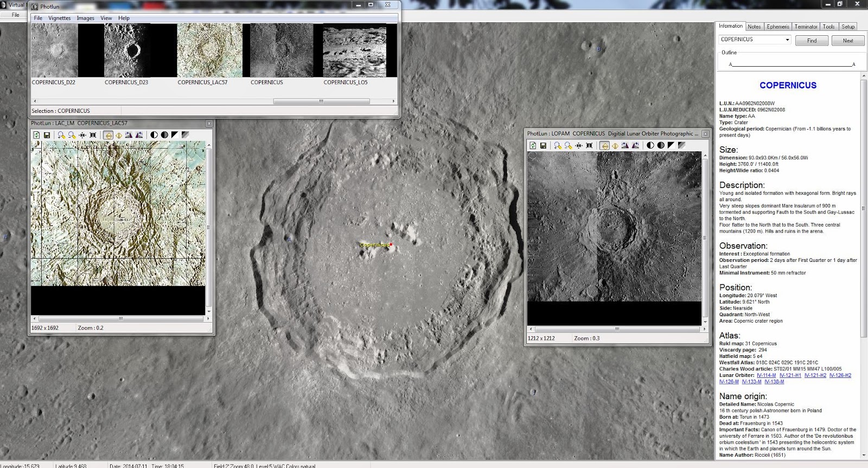
Task: Open Lunar Orbiter link IV-126-H2
Action: coord(840,375)
